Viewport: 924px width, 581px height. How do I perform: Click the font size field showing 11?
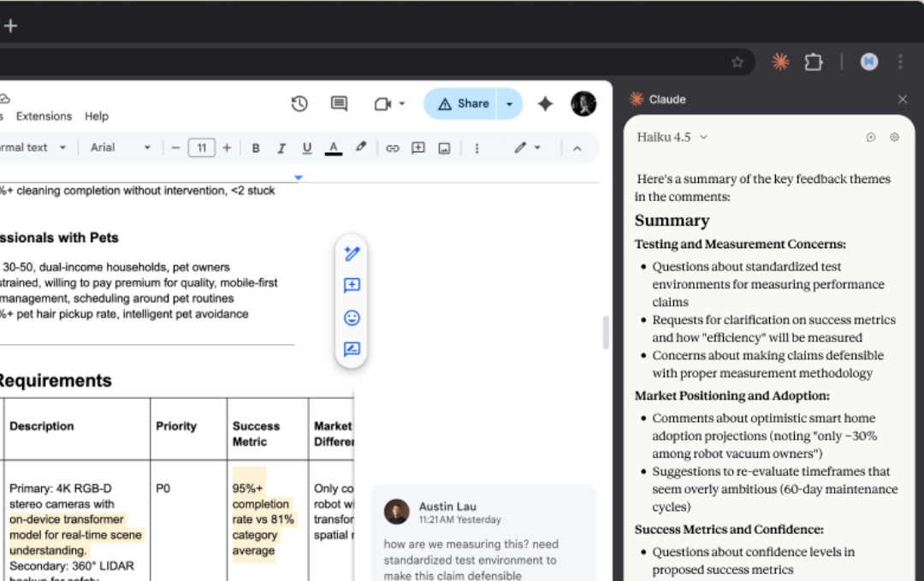202,148
